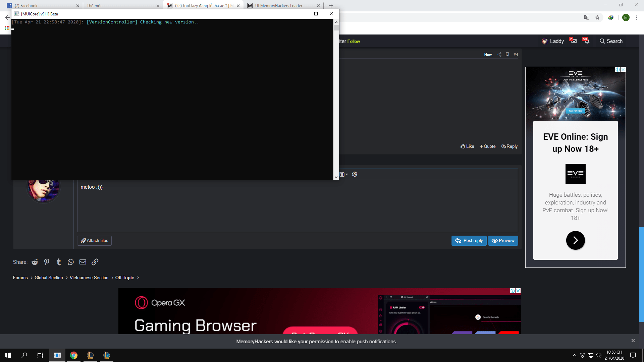The height and width of the screenshot is (362, 644).
Task: Click the browser page vertical scrollbar thumb
Action: click(641, 274)
